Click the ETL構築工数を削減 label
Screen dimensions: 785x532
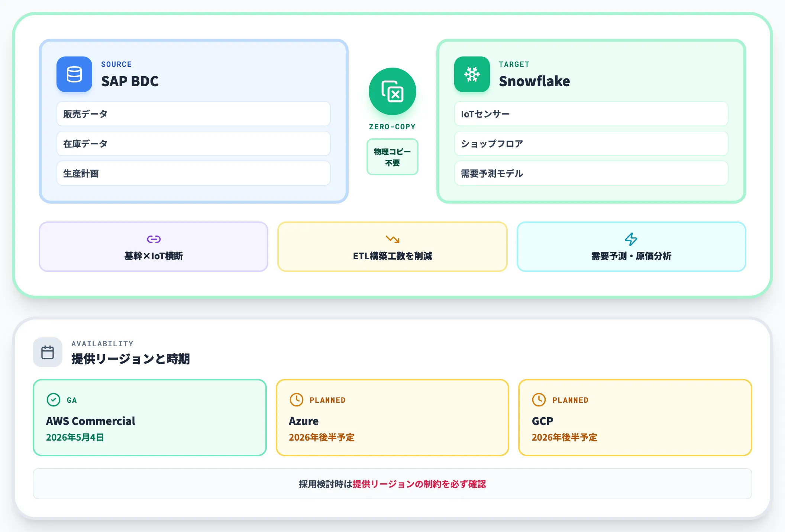392,256
